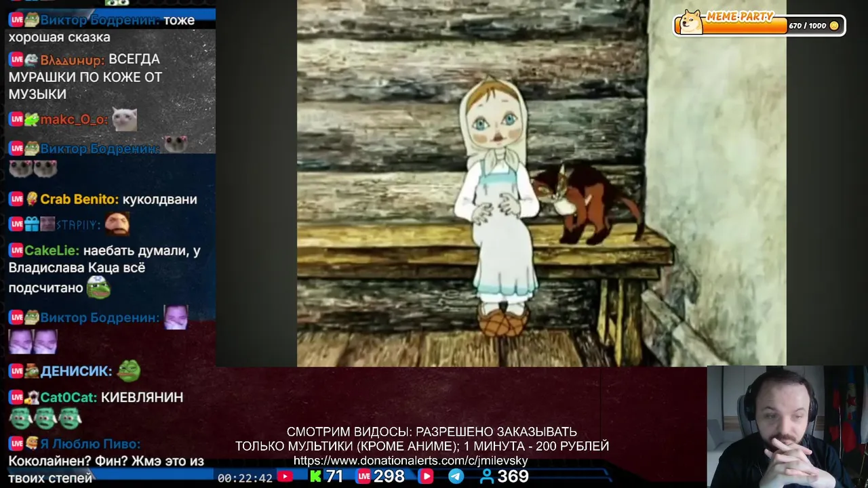Click the Crab Benito username in chat
Image resolution: width=868 pixels, height=488 pixels.
click(x=79, y=199)
